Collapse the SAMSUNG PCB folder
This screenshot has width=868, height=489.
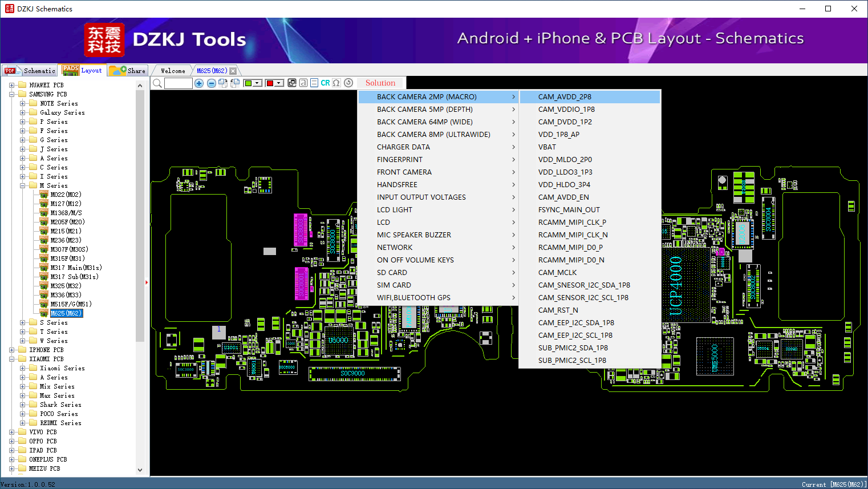pyautogui.click(x=12, y=94)
